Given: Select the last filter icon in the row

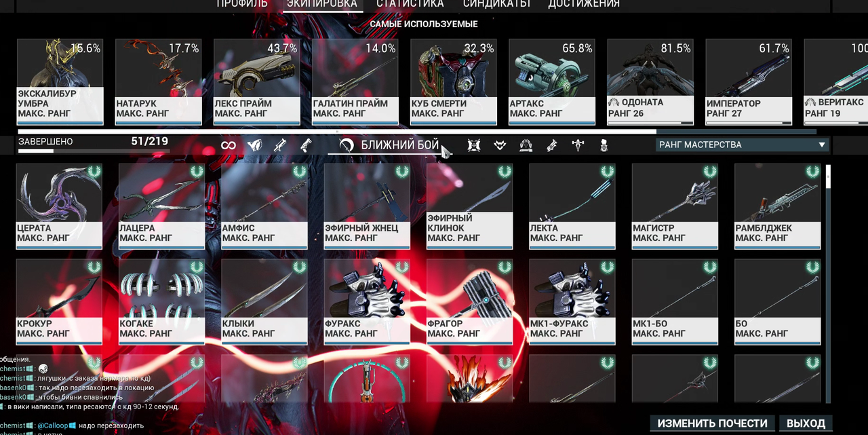Looking at the screenshot, I should coord(604,145).
